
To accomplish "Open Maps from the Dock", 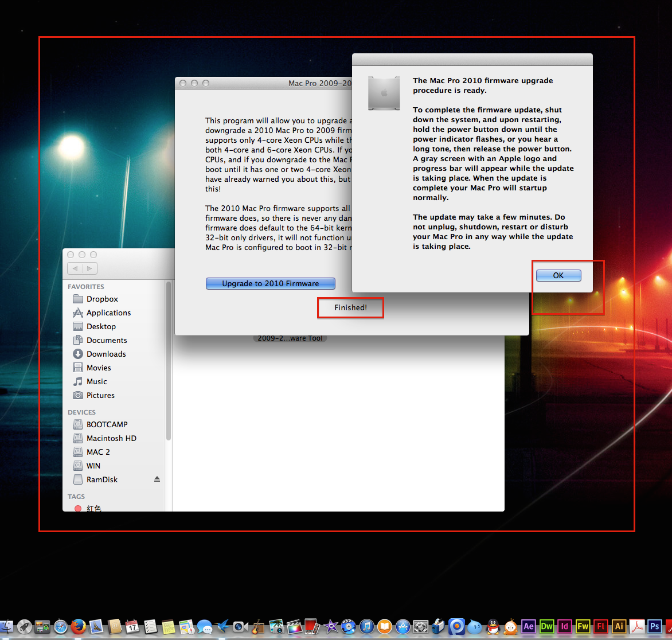I will pos(187,627).
